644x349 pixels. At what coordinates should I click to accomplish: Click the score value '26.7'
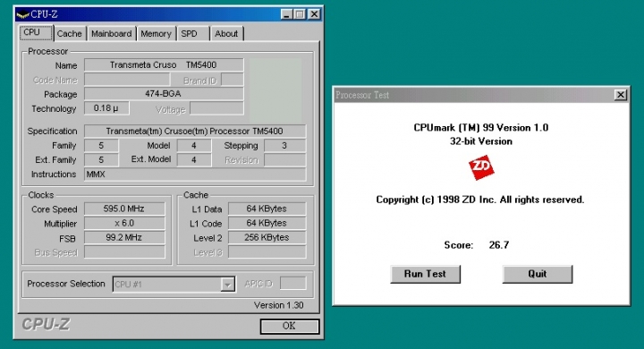pyautogui.click(x=499, y=245)
